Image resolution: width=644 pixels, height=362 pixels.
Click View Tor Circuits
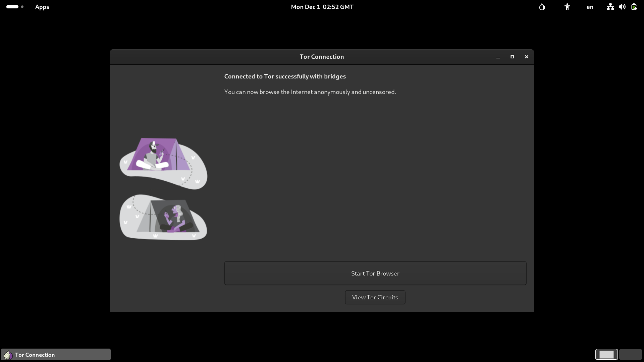(375, 297)
